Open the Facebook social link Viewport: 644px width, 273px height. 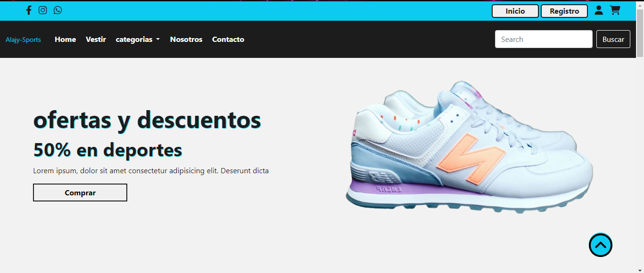point(29,10)
